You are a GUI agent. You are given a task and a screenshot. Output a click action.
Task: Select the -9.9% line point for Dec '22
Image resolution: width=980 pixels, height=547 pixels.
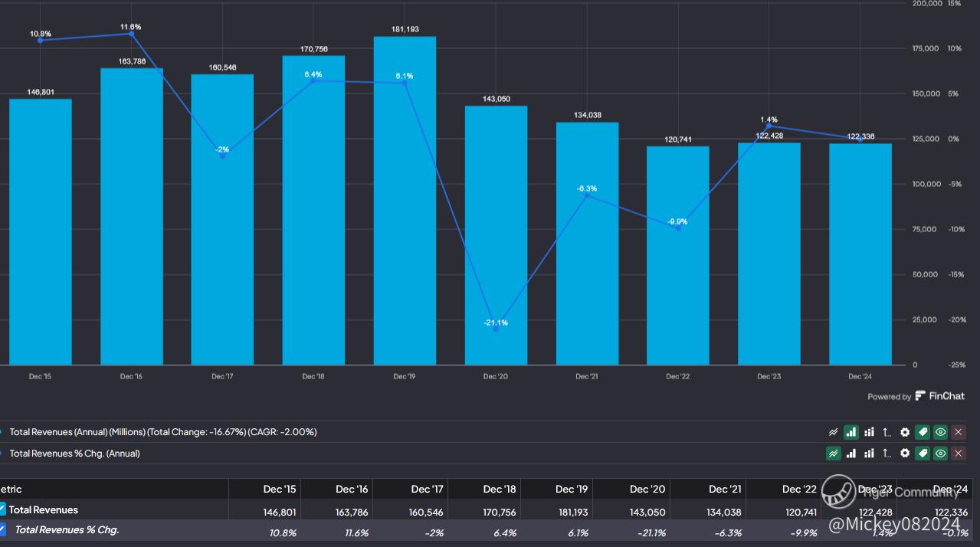click(x=678, y=228)
